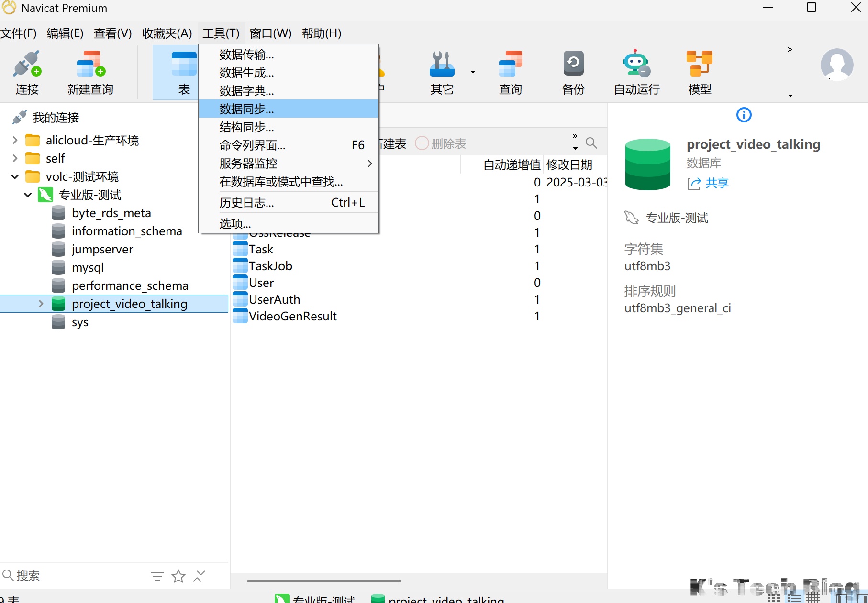Click the 共享 share link

716,183
